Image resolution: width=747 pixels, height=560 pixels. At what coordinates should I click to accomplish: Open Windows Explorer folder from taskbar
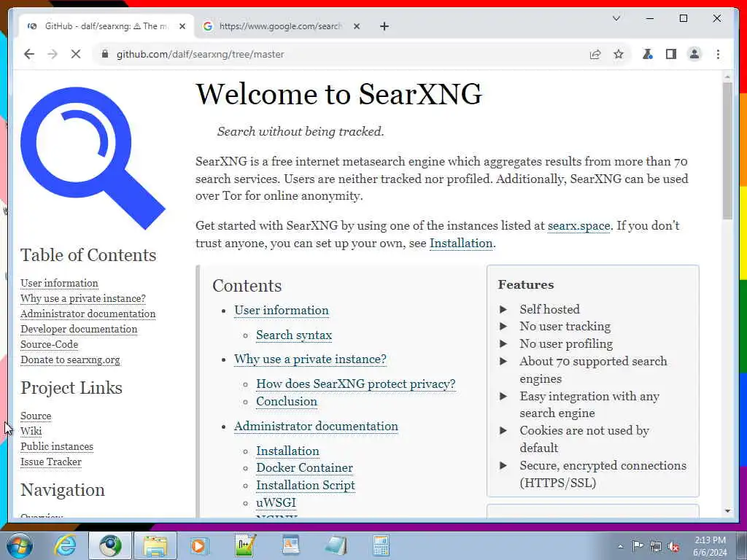pos(155,545)
